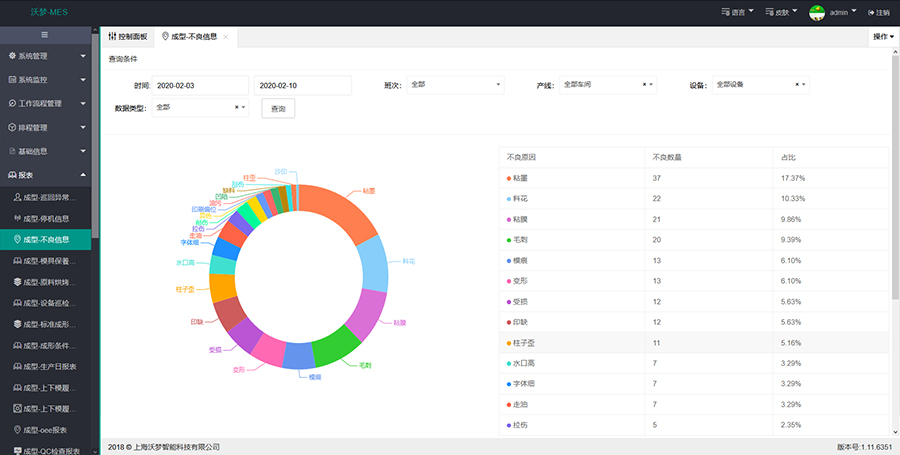Click the admin avatar image
Image resolution: width=900 pixels, height=455 pixels.
816,12
